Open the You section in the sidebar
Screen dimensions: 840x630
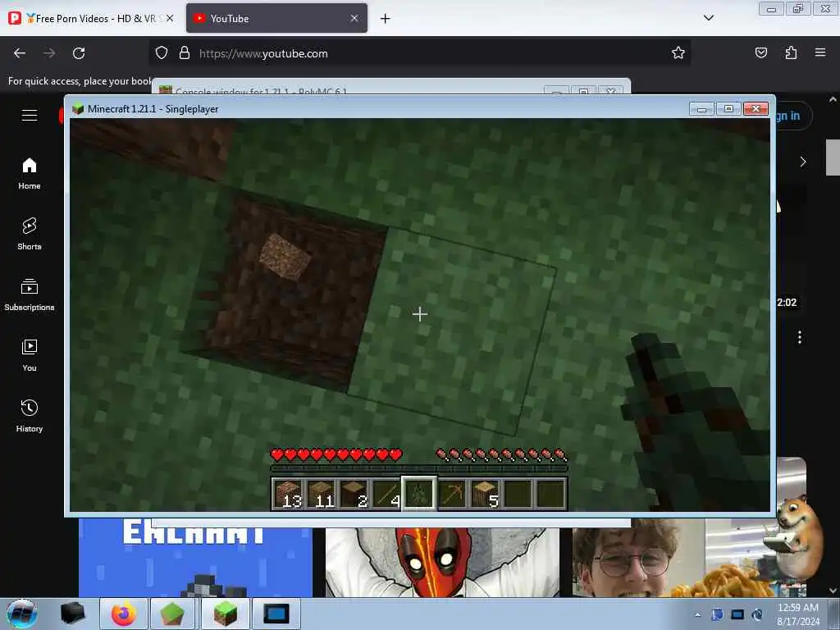[x=30, y=355]
